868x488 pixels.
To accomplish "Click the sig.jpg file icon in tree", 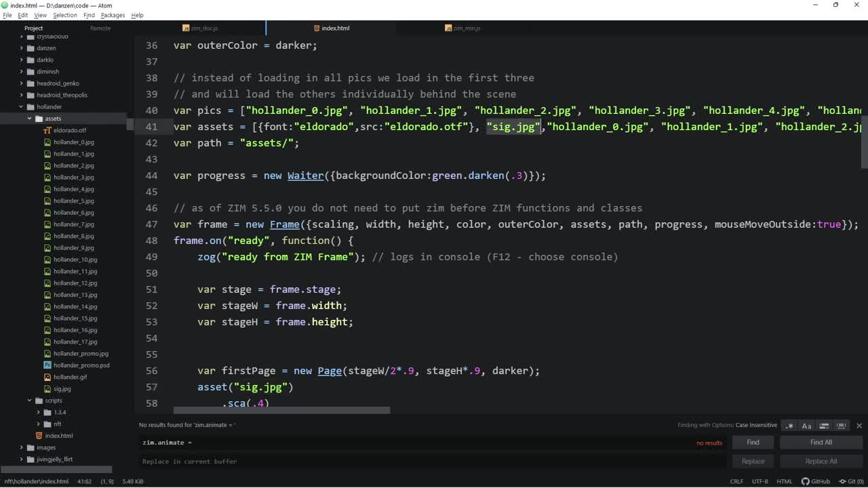I will click(x=47, y=389).
